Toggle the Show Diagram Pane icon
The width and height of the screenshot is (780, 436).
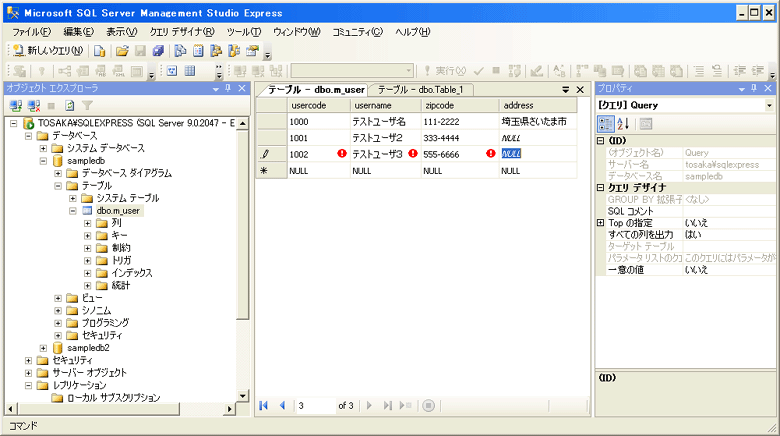(x=172, y=71)
